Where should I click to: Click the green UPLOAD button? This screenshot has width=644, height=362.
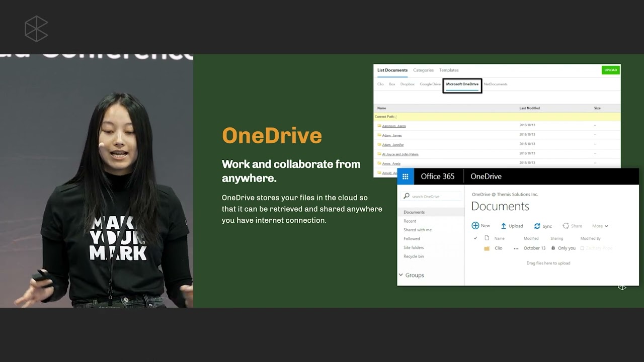610,70
